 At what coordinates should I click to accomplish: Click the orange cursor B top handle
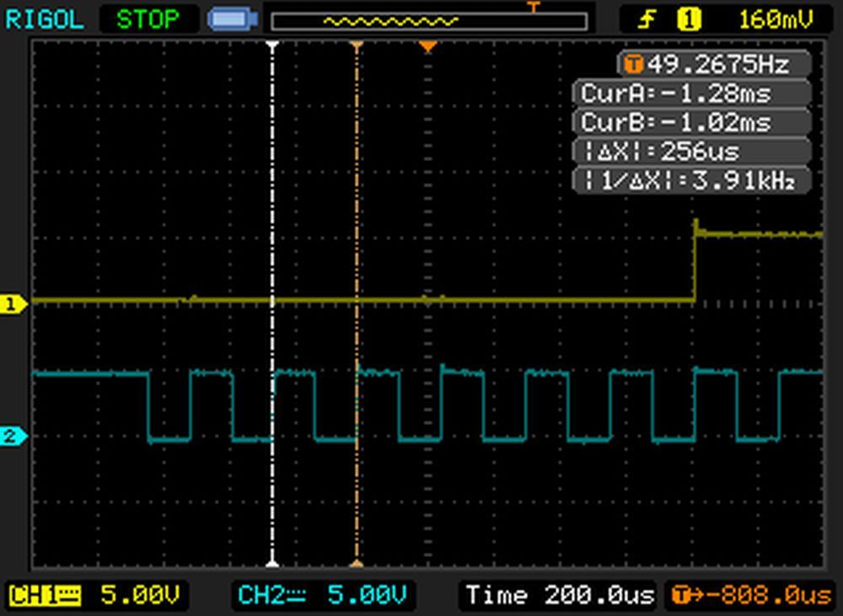coord(357,46)
